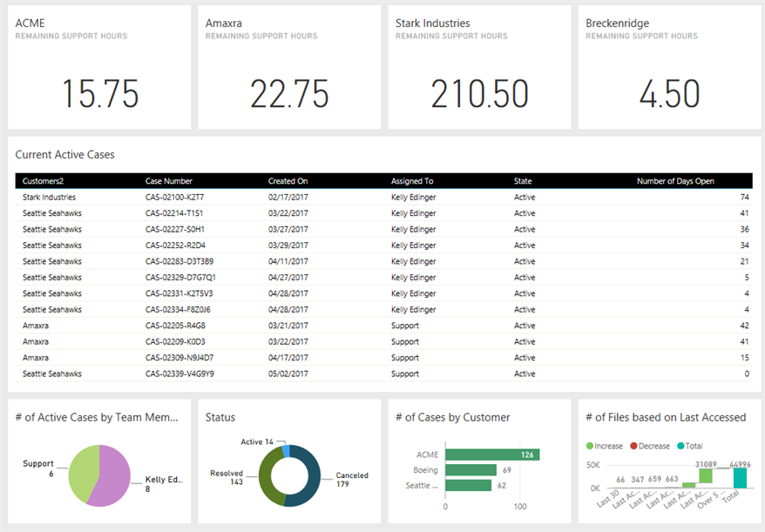Open the Status tile title

(x=220, y=417)
